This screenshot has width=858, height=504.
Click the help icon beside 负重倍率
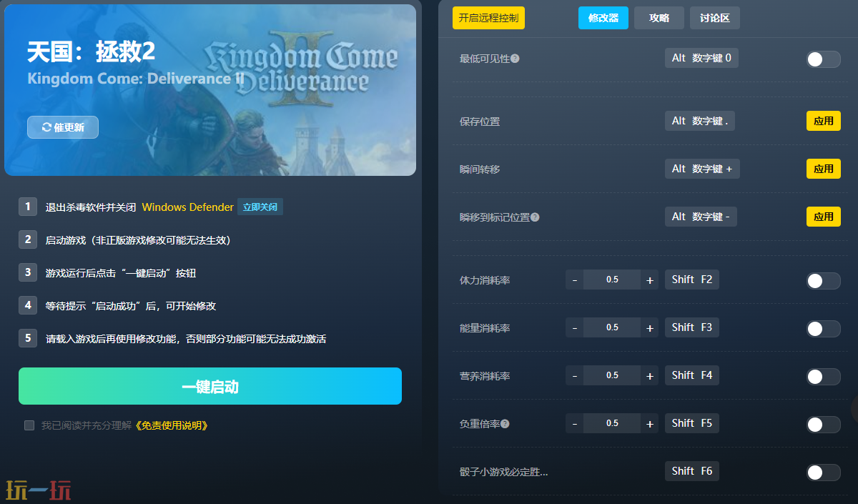[x=505, y=424]
